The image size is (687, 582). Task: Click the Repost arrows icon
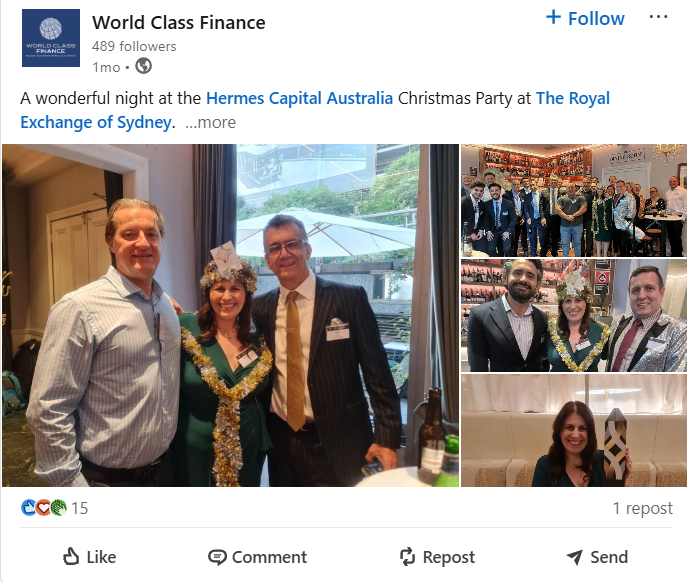(407, 557)
